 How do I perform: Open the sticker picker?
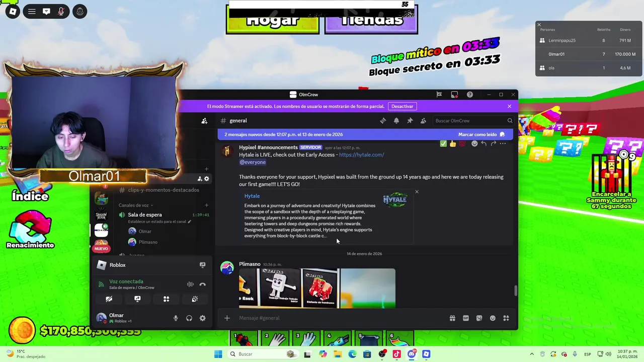(x=479, y=318)
